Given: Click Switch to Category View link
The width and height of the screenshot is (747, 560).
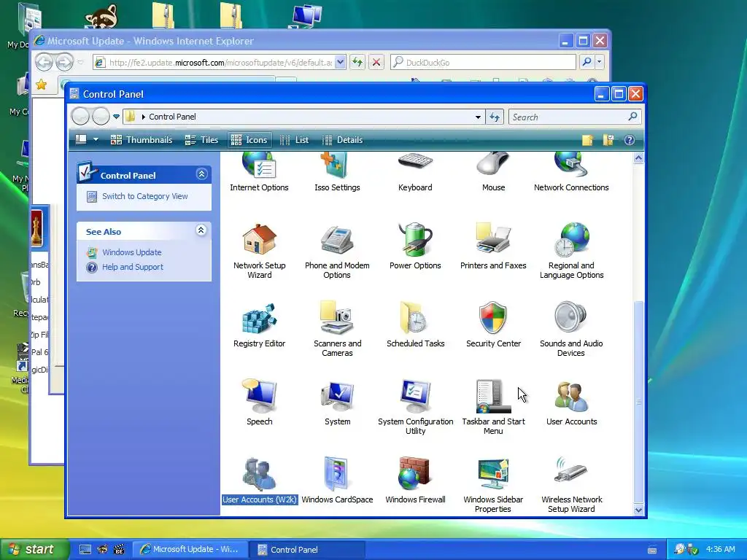Looking at the screenshot, I should click(145, 196).
